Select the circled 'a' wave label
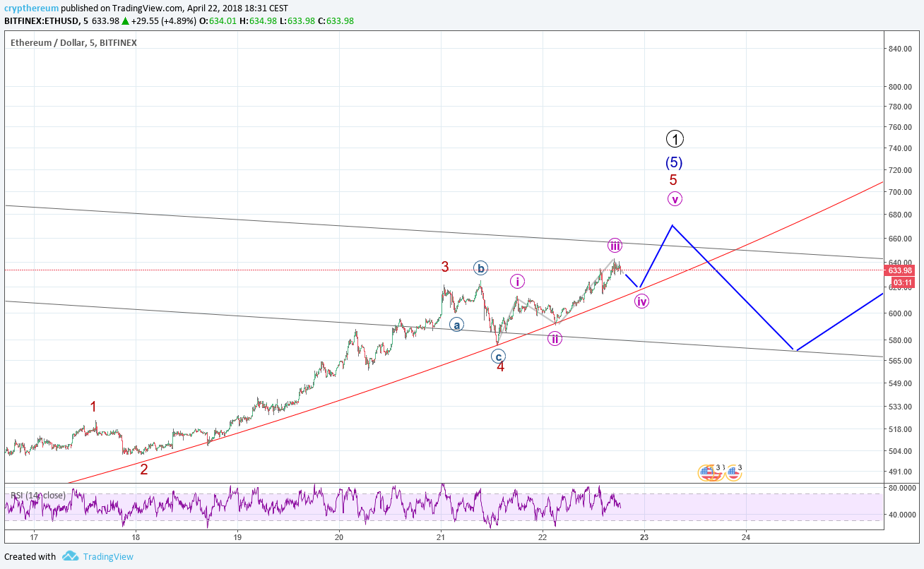Image resolution: width=924 pixels, height=569 pixels. pos(457,325)
